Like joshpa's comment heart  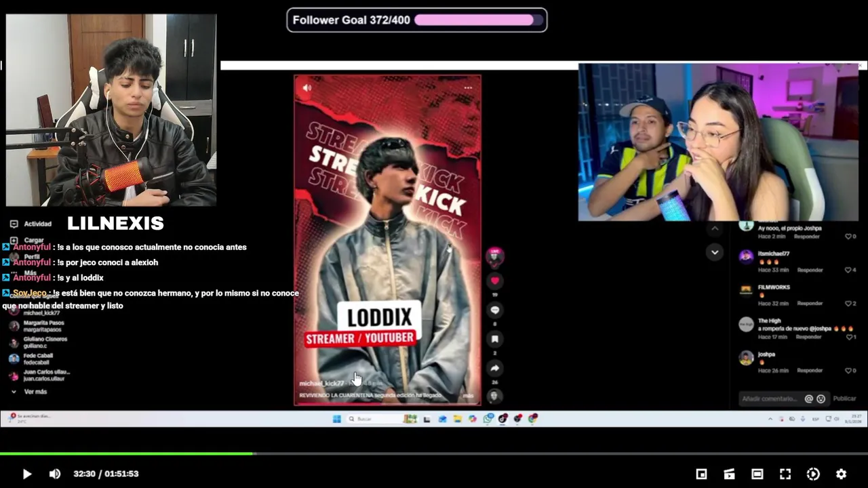[x=848, y=371]
